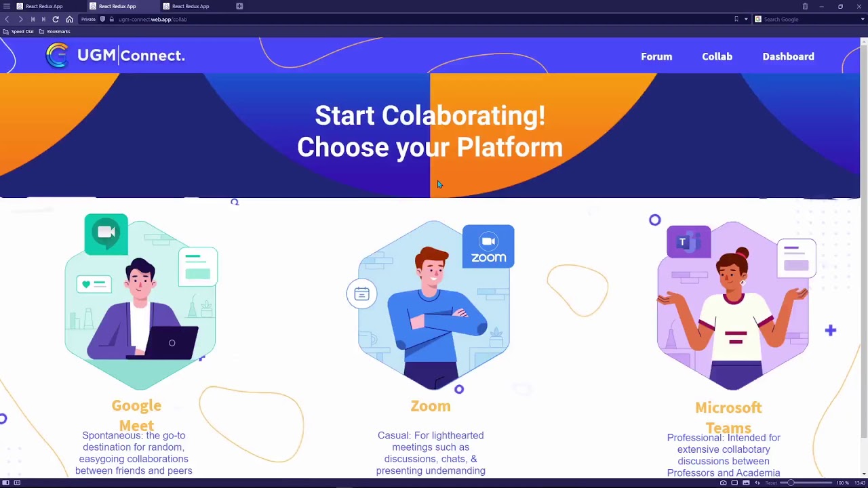Click the Google Meet camera icon
This screenshot has height=488, width=868.
coord(106,234)
